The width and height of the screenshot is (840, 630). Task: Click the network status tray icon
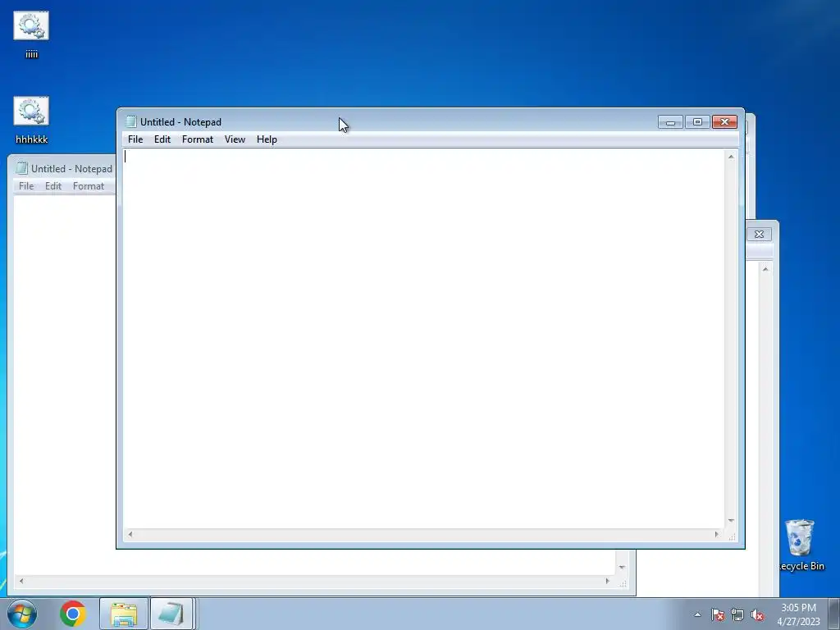737,614
